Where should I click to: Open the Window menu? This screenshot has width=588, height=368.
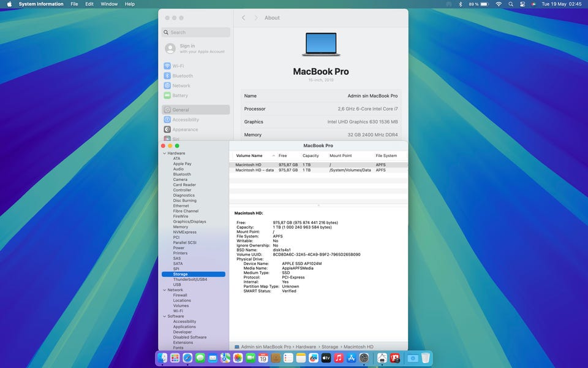point(109,4)
